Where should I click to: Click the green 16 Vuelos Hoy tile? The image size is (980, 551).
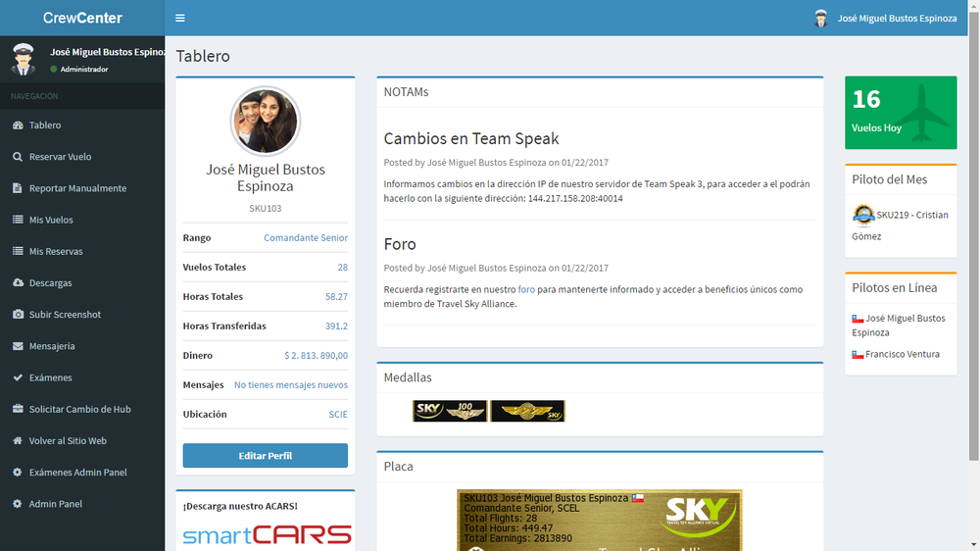click(x=901, y=113)
